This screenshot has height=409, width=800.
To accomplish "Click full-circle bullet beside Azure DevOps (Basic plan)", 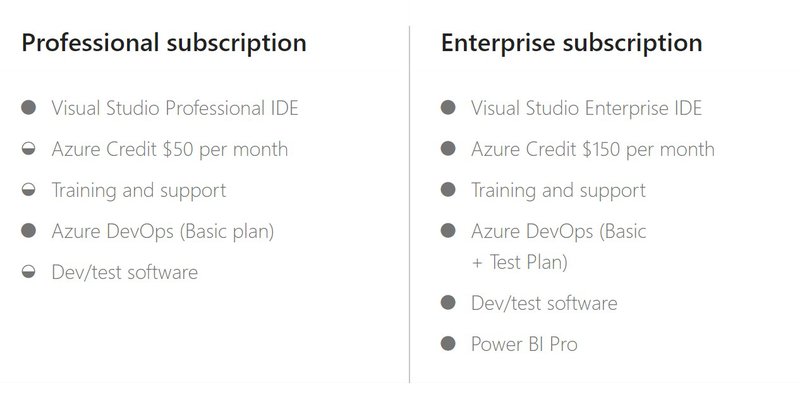I will pyautogui.click(x=29, y=231).
